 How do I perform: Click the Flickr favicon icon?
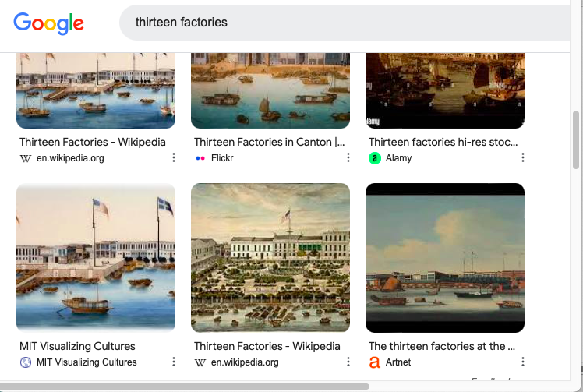(x=200, y=158)
